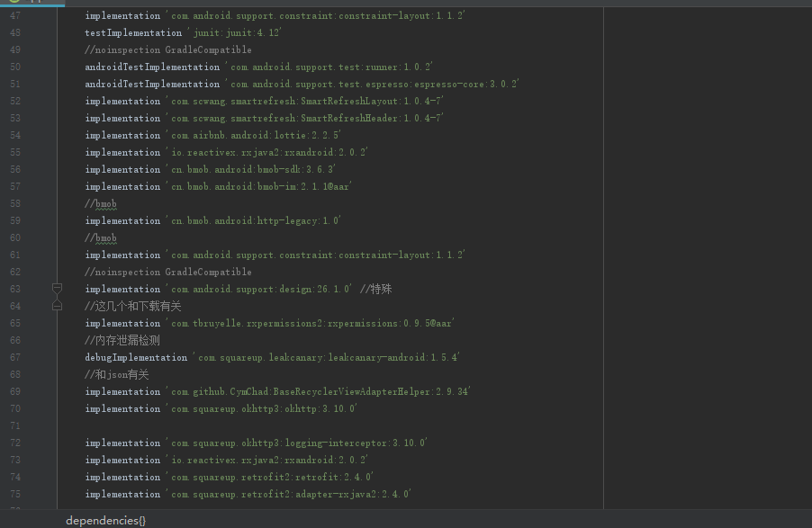Screen dimensions: 812x528
Task: Click the dependencies{} breadcrumb
Action: point(105,520)
